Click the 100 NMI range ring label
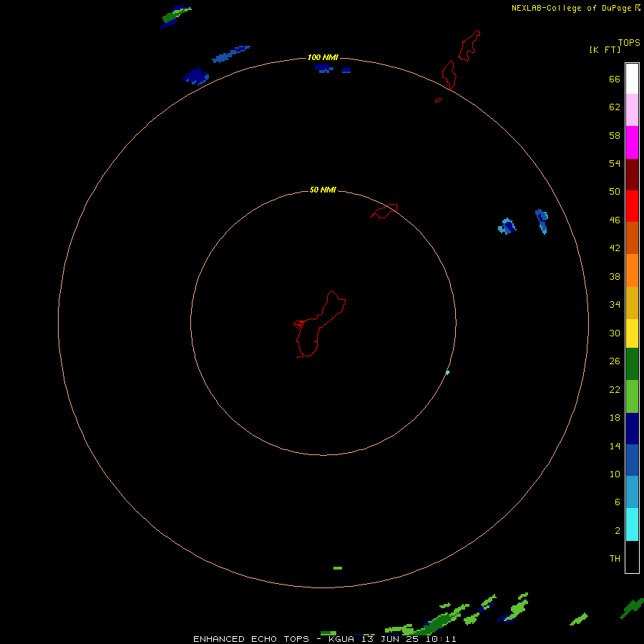Viewport: 644px width, 644px height. click(323, 57)
